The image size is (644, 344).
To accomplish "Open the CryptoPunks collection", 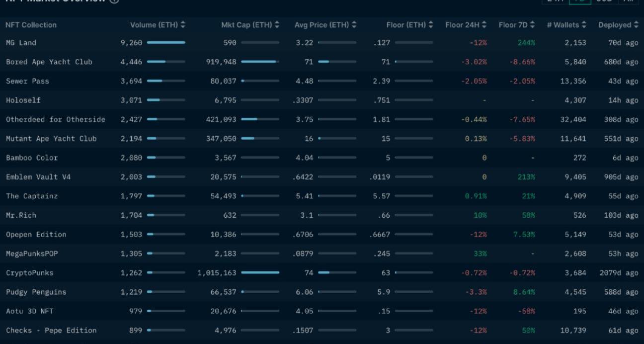I will click(29, 273).
